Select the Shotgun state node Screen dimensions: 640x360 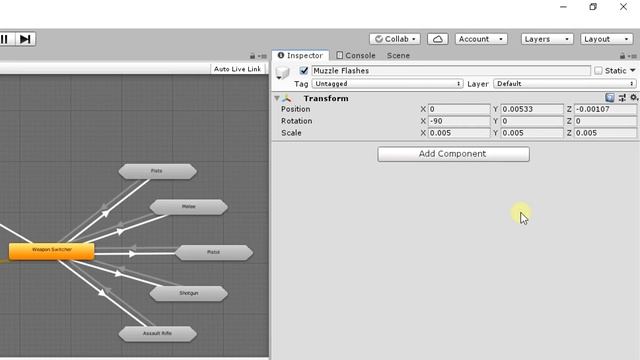tap(189, 293)
